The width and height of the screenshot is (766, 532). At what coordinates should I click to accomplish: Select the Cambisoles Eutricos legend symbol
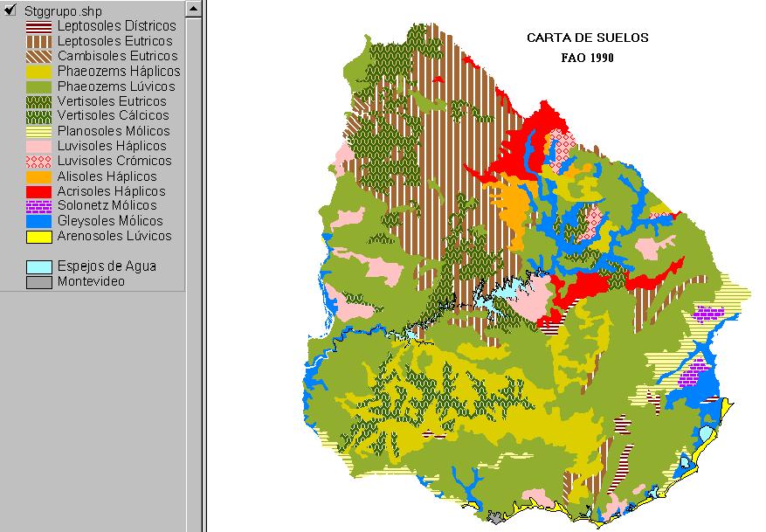pyautogui.click(x=39, y=56)
